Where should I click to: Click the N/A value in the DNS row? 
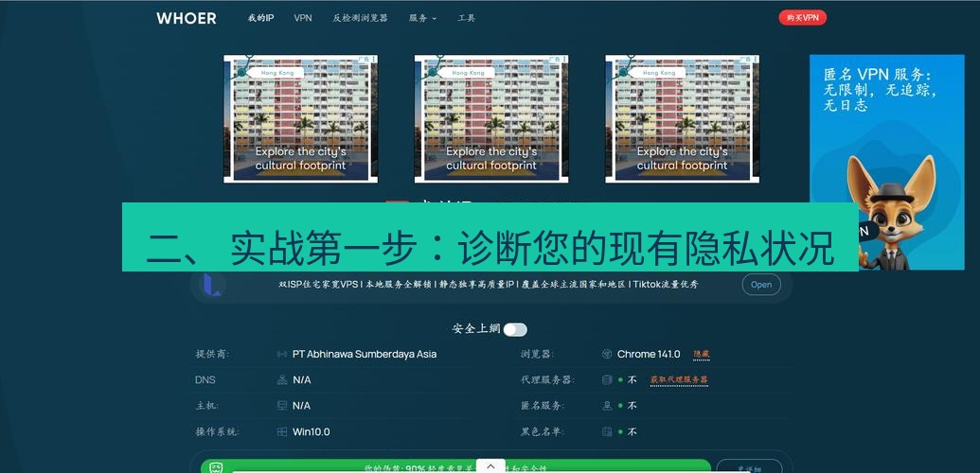301,380
